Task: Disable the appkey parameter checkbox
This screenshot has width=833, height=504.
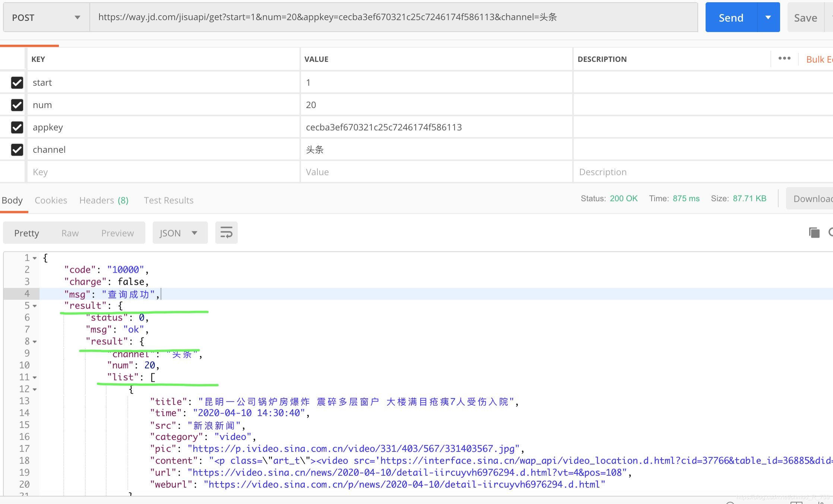Action: tap(17, 127)
